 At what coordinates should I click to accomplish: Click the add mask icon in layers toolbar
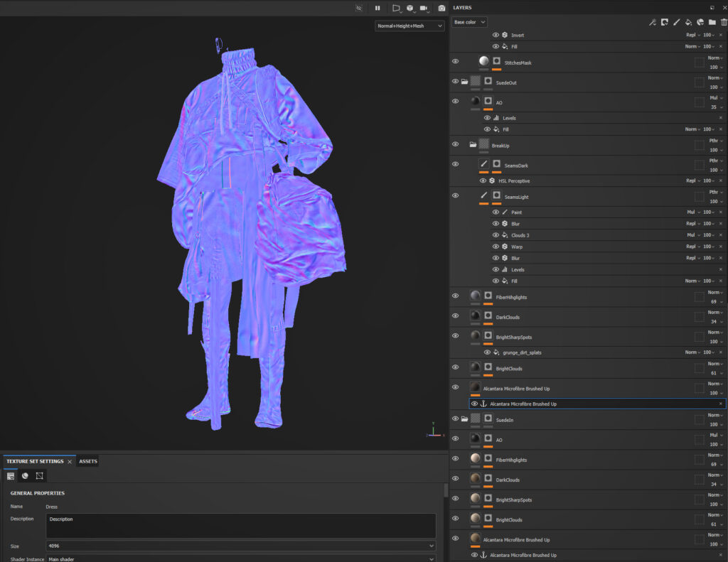tap(664, 23)
